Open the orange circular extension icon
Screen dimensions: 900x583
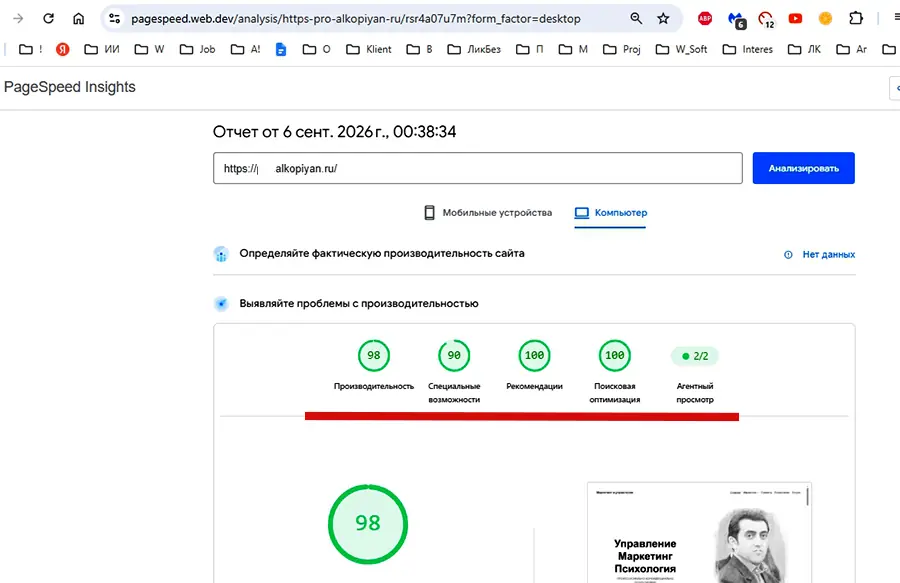pos(825,18)
